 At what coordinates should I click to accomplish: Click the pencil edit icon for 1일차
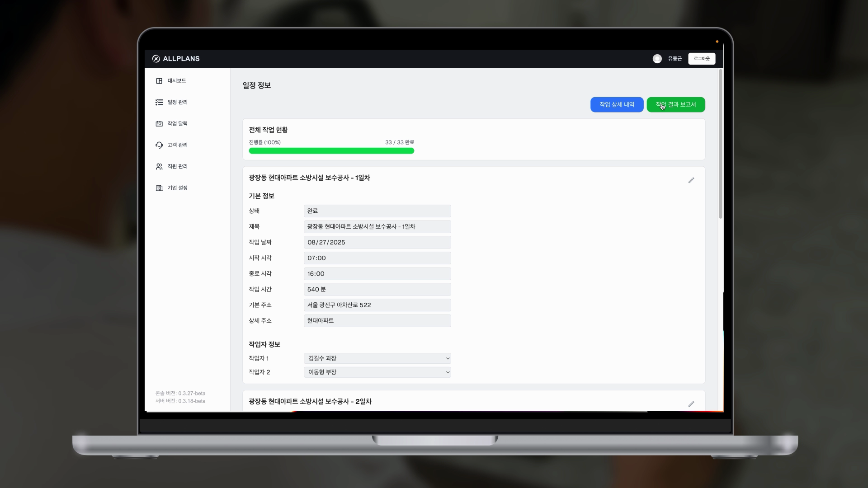(691, 180)
